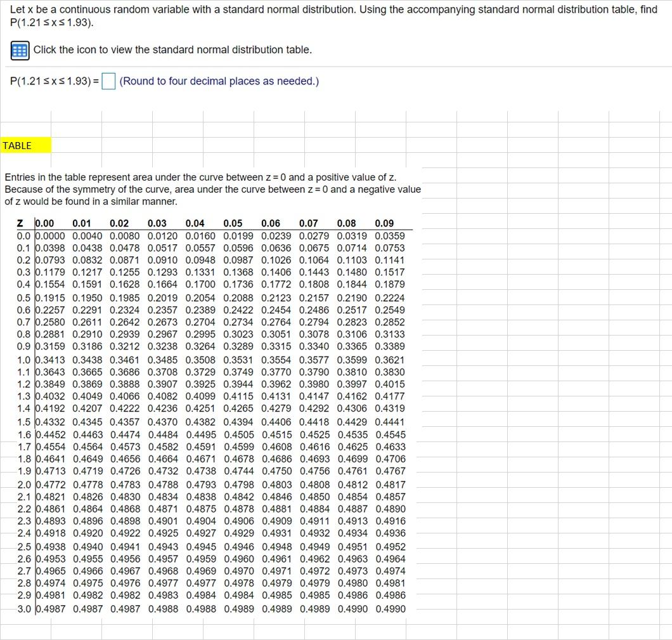Viewport: 672px width, 640px height.
Task: Click the table value 0.3869 in row 1.2
Action: [87, 384]
